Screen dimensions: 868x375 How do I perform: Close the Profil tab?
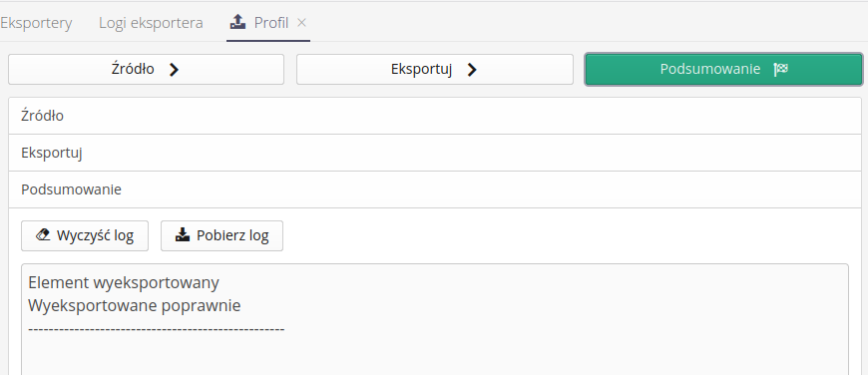click(x=301, y=23)
